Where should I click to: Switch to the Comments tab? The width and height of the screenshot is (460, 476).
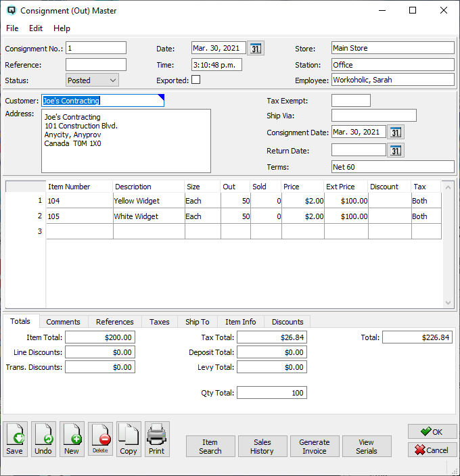pyautogui.click(x=63, y=322)
